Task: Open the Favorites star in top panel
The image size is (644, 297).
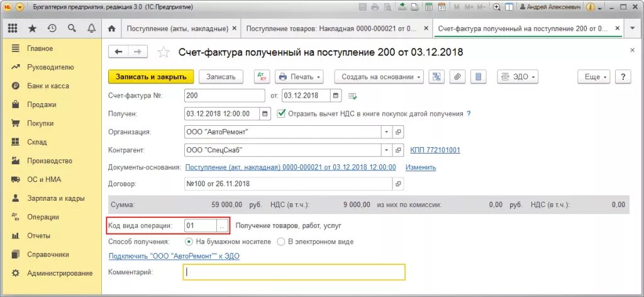Action: click(32, 28)
